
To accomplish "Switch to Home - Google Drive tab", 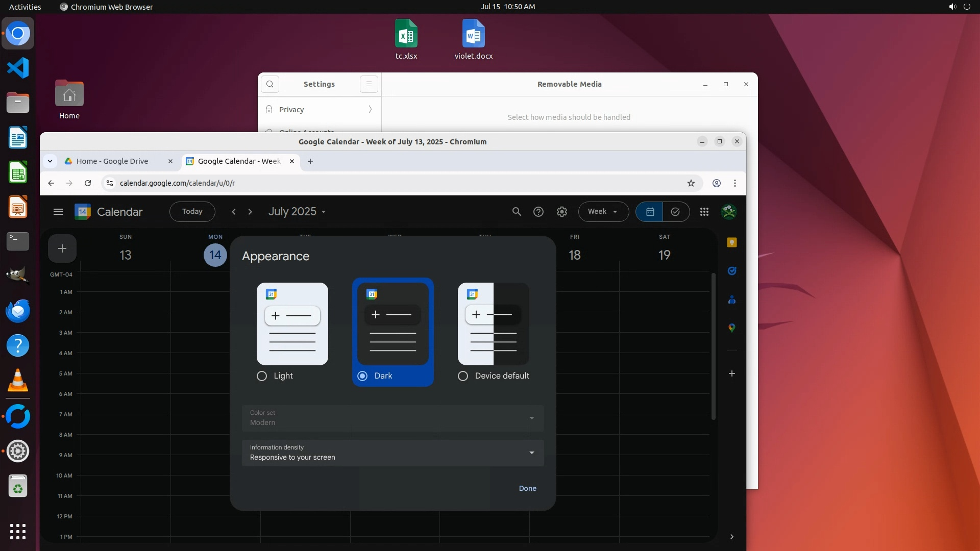I will tap(112, 161).
